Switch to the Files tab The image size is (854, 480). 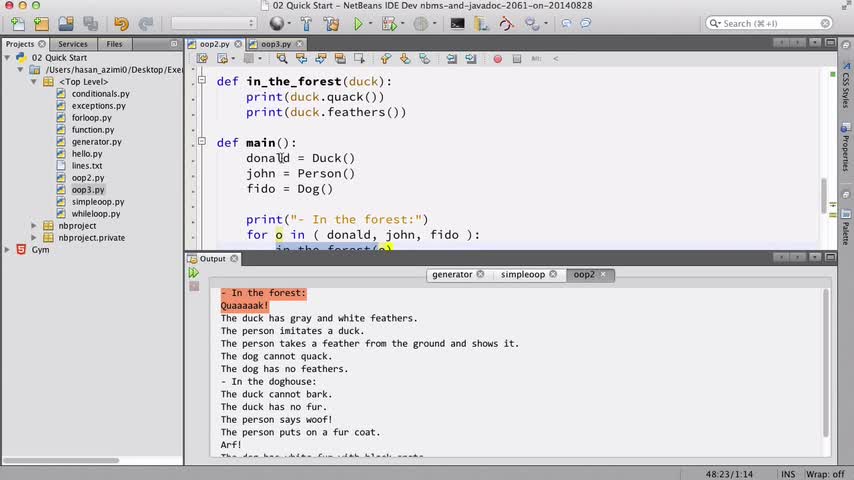click(x=114, y=44)
